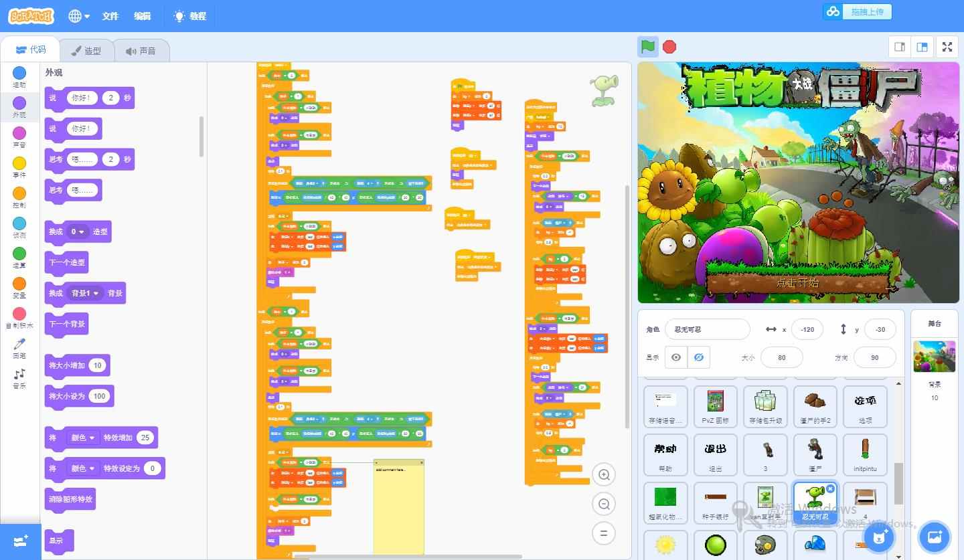964x560 pixels.
Task: Select the 变量 block category
Action: tap(19, 288)
